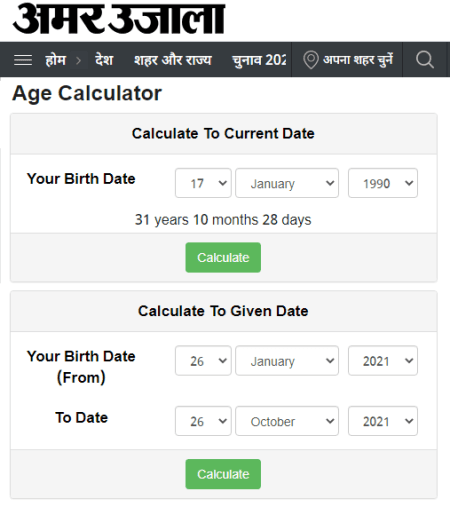Click Calculate under Calculate To Given Date
This screenshot has height=507, width=450.
tap(223, 474)
